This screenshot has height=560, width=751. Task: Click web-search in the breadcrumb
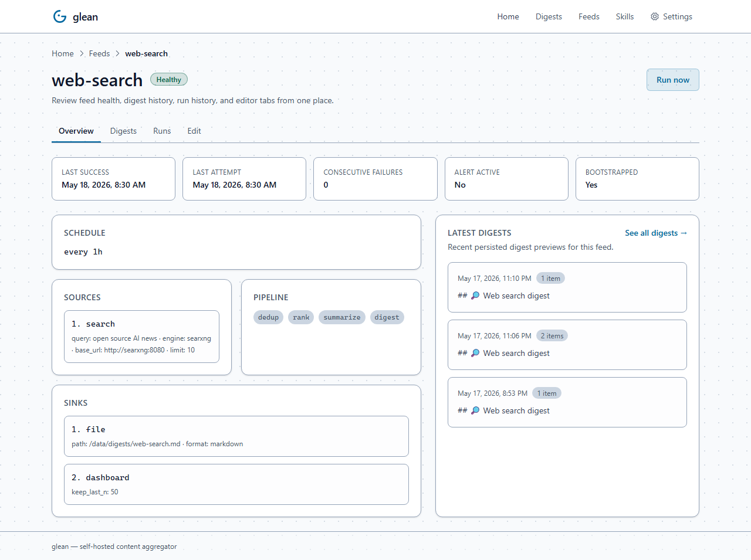point(146,53)
